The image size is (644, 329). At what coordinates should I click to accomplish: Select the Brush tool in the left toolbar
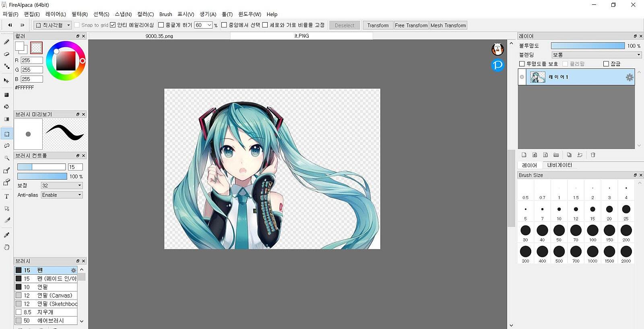[6, 42]
